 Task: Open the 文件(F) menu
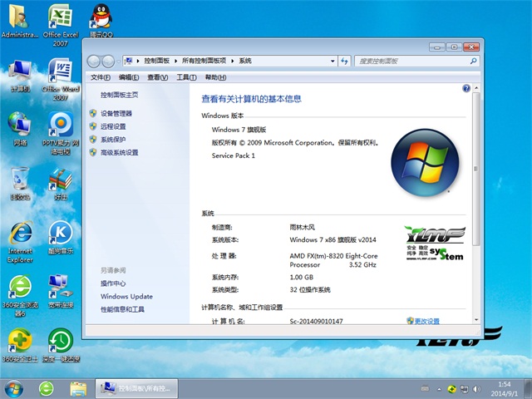point(100,77)
